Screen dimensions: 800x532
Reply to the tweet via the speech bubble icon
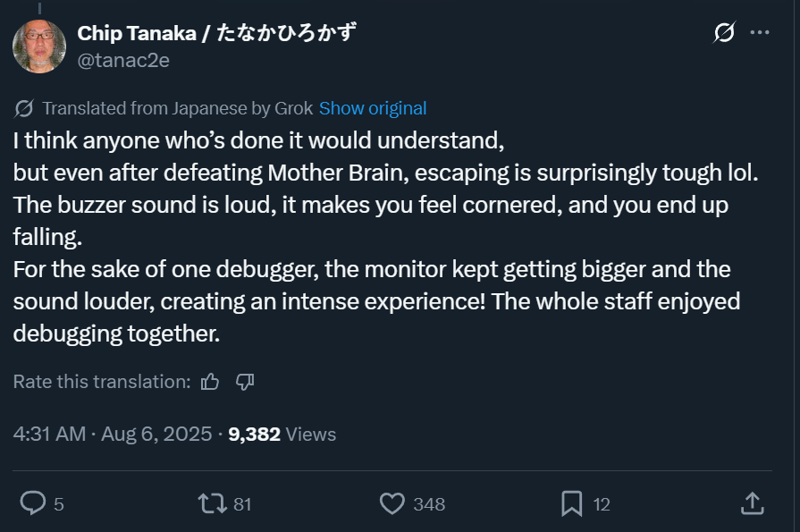pyautogui.click(x=33, y=503)
